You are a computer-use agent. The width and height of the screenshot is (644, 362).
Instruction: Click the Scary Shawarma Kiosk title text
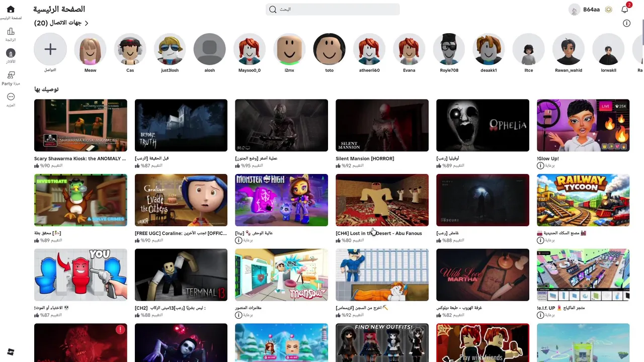pyautogui.click(x=80, y=158)
